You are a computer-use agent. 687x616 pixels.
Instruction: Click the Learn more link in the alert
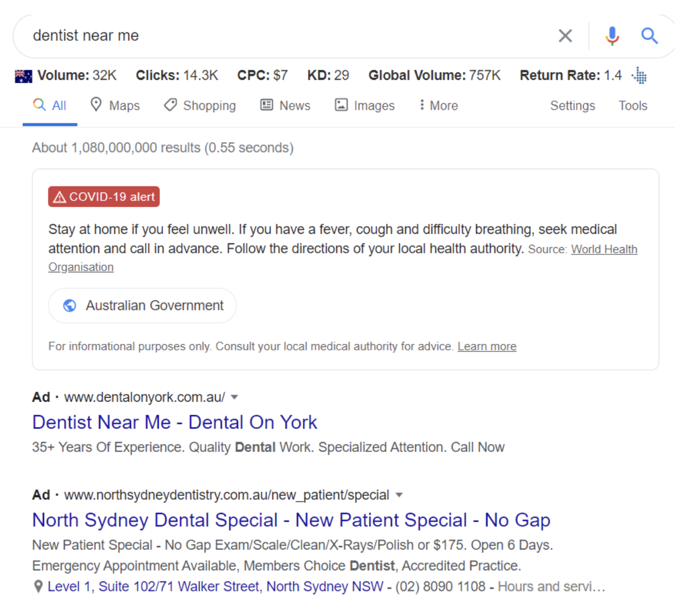[487, 346]
